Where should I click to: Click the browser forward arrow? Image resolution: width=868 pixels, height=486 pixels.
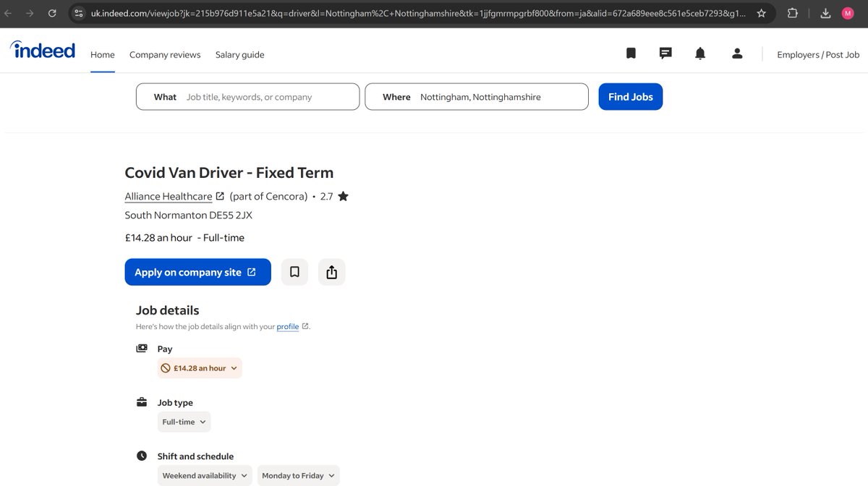[x=30, y=13]
